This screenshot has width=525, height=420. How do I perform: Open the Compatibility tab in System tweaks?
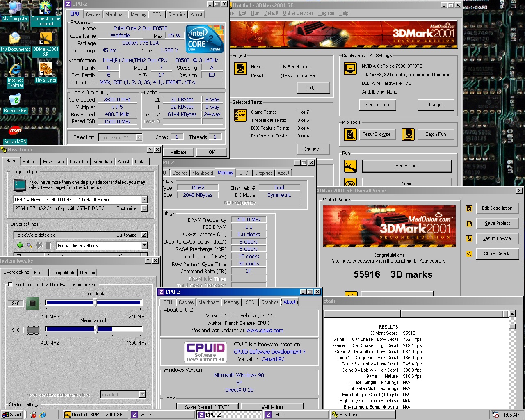tap(63, 273)
